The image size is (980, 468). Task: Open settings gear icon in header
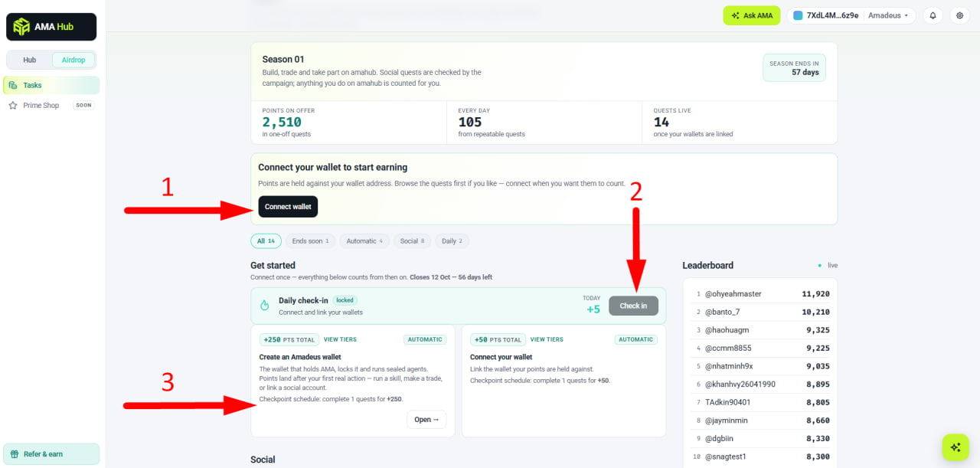point(959,15)
